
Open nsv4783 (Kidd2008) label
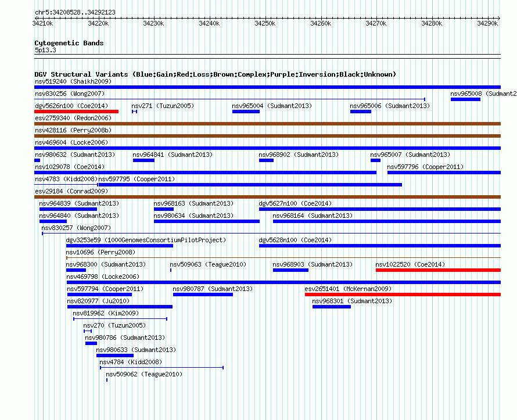pos(66,179)
